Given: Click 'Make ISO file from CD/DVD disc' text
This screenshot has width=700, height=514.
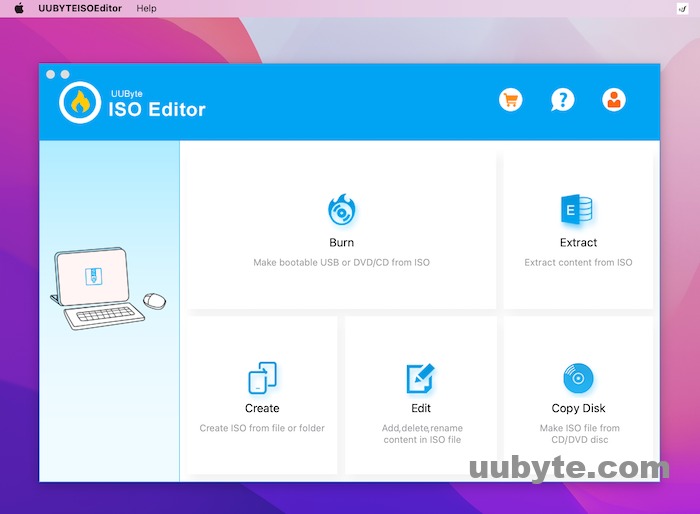Looking at the screenshot, I should [x=579, y=434].
